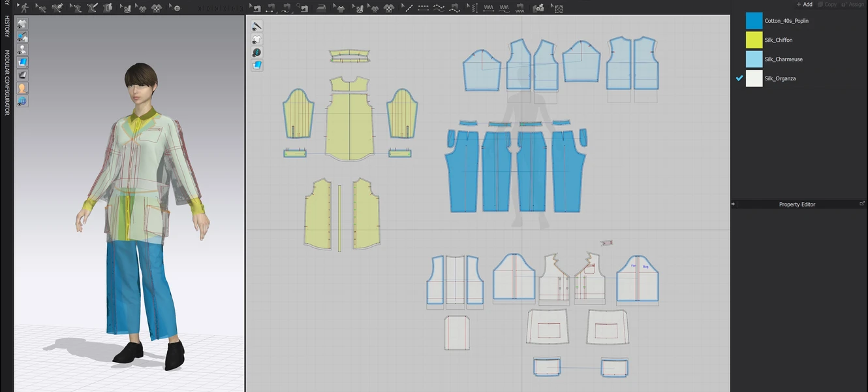Viewport: 868px width, 392px height.
Task: Click the Cotton_40s_Poplin blue color swatch
Action: [x=754, y=21]
